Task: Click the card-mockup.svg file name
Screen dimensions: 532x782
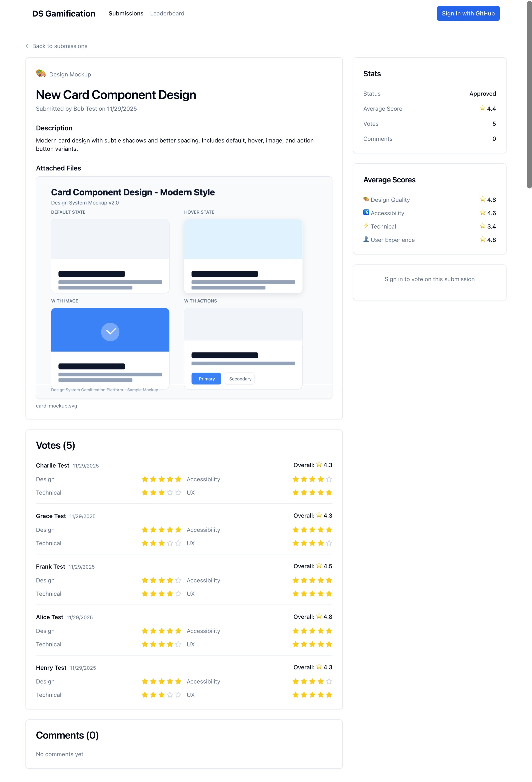Action: [57, 406]
